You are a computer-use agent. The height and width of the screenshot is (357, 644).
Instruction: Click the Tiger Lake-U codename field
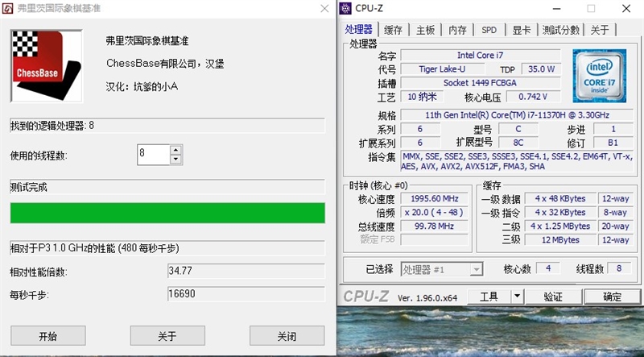[442, 69]
